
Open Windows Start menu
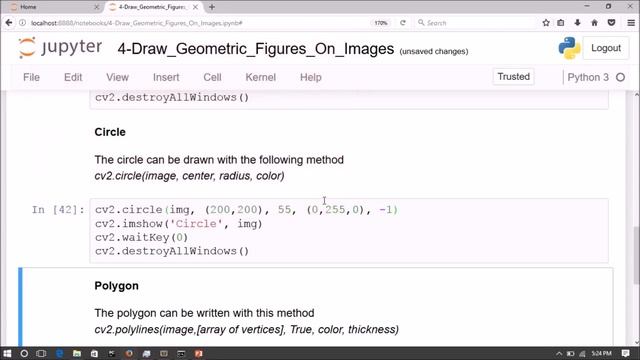7,353
